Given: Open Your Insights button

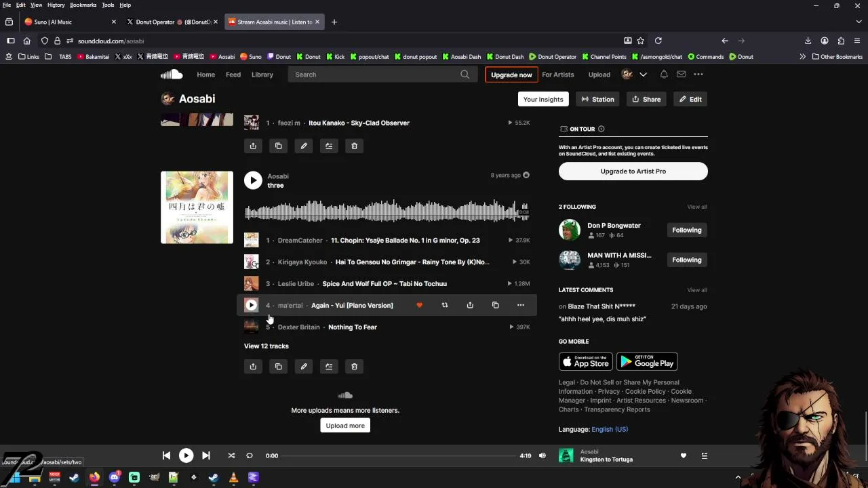Looking at the screenshot, I should (x=543, y=99).
